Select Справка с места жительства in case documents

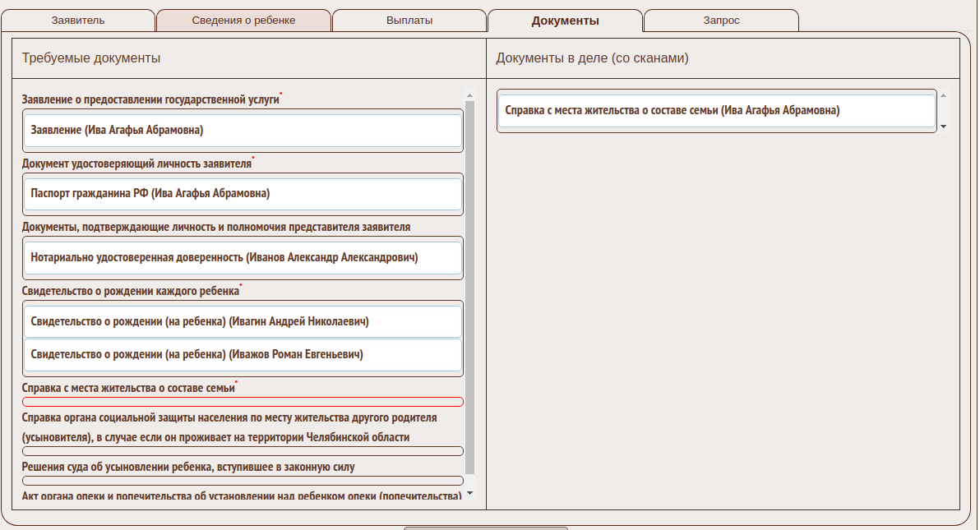[x=716, y=111]
